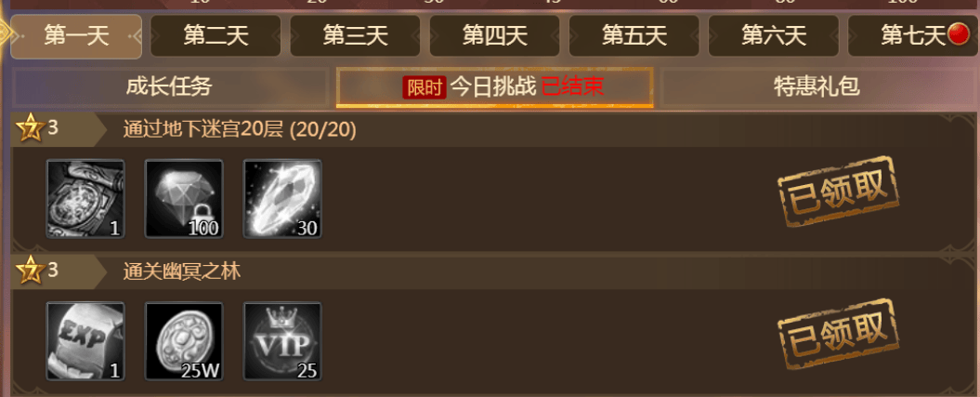
Task: Click the shining crystal reward icon
Action: click(282, 199)
